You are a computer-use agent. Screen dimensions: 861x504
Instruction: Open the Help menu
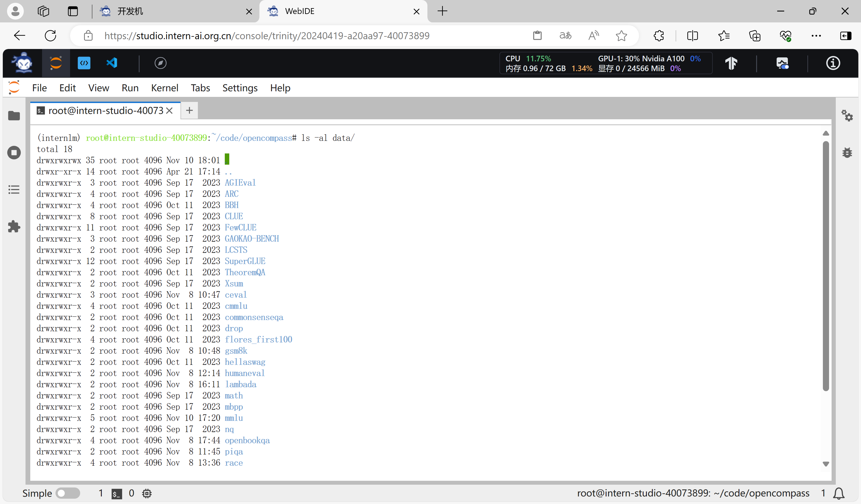pos(280,88)
